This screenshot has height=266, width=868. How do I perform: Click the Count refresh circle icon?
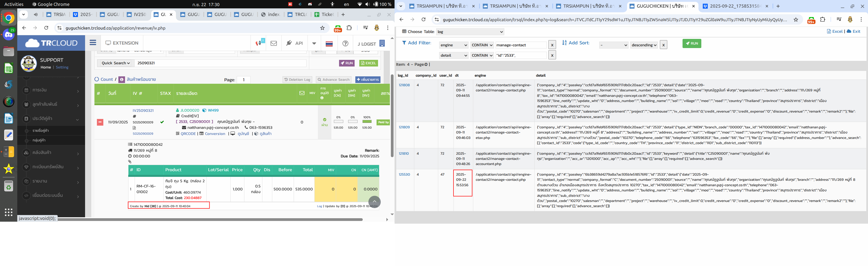97,80
